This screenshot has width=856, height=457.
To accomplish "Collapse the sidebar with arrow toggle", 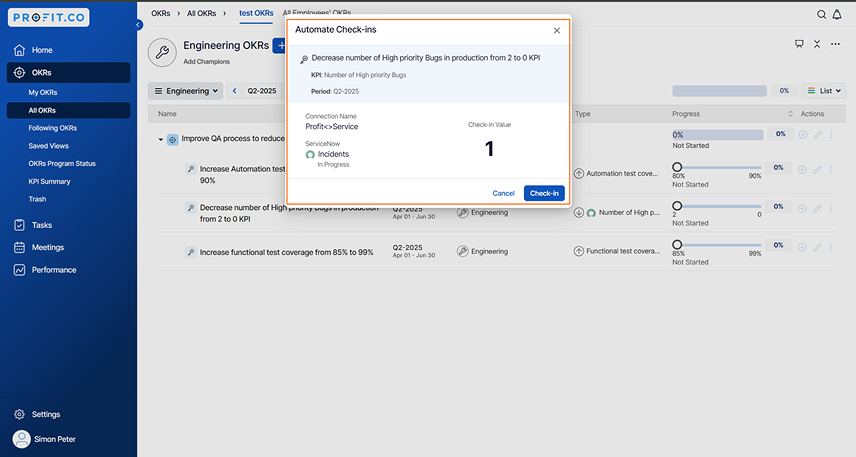I will click(138, 25).
